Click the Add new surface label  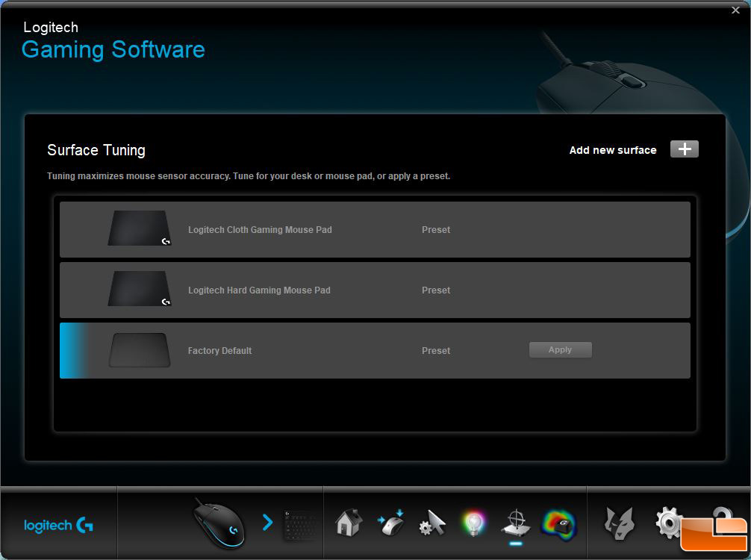pyautogui.click(x=613, y=150)
